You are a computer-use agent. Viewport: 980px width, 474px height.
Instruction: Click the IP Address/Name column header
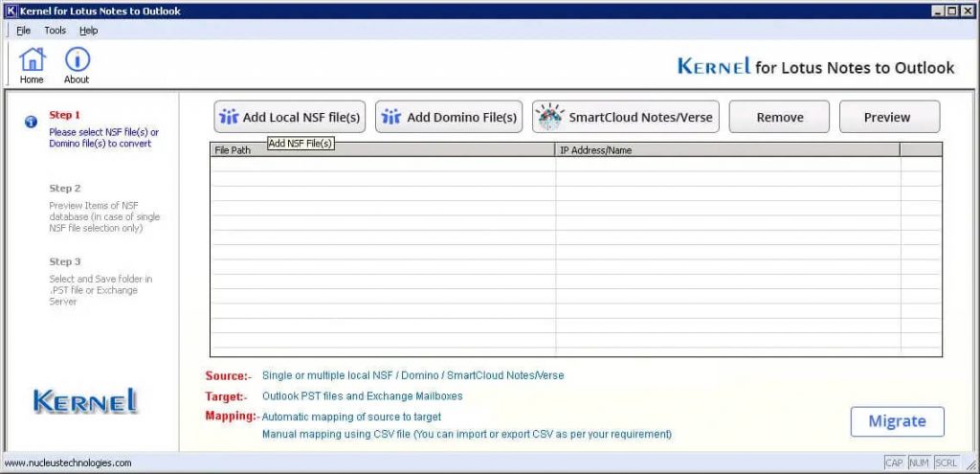[x=727, y=150]
